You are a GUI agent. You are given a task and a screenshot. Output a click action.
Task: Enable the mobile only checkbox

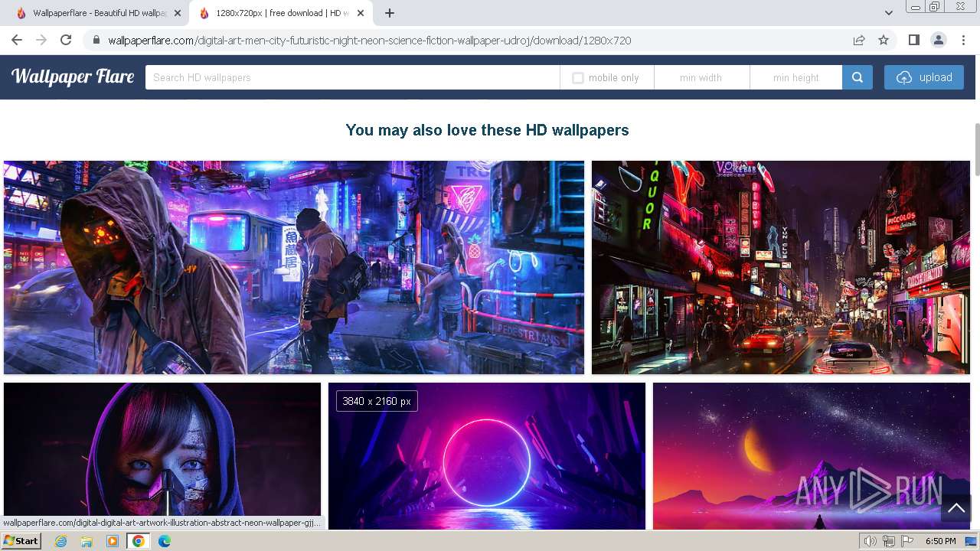[x=578, y=78]
